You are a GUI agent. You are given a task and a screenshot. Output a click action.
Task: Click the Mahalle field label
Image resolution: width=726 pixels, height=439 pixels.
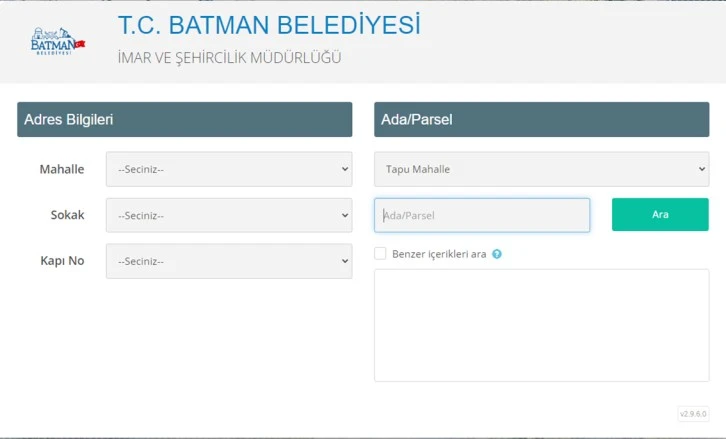[62, 169]
